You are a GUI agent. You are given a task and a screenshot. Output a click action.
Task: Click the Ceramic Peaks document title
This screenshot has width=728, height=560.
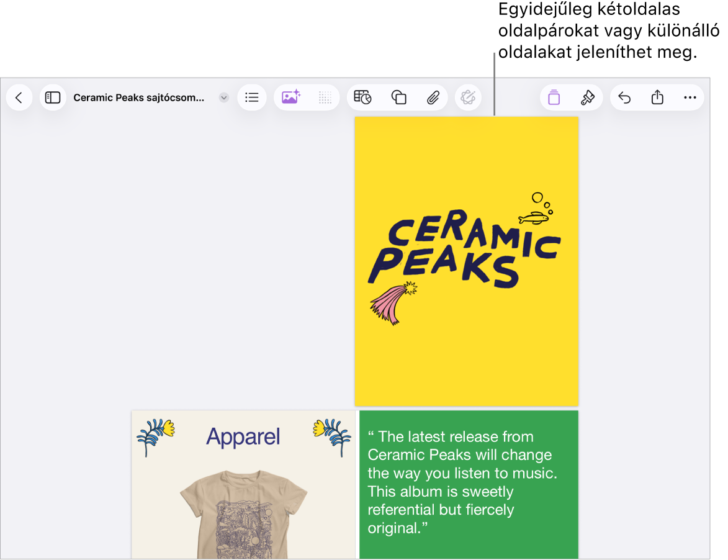pyautogui.click(x=138, y=97)
